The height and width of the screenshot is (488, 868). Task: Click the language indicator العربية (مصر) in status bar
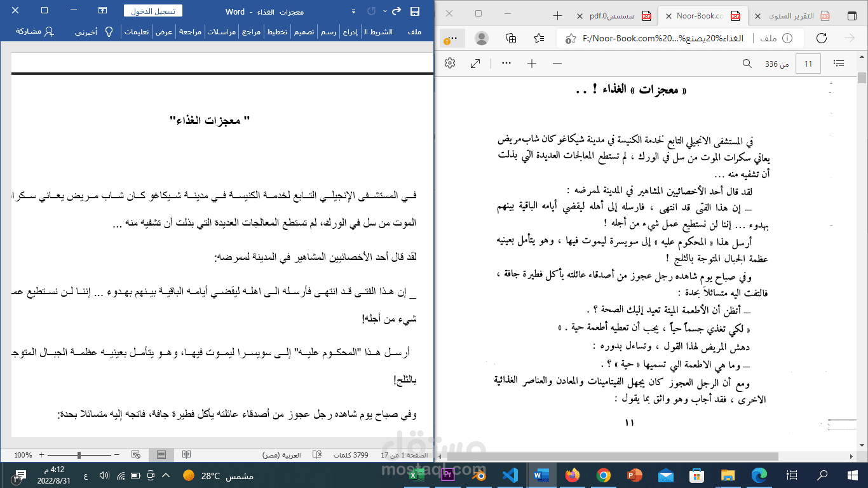coord(281,455)
